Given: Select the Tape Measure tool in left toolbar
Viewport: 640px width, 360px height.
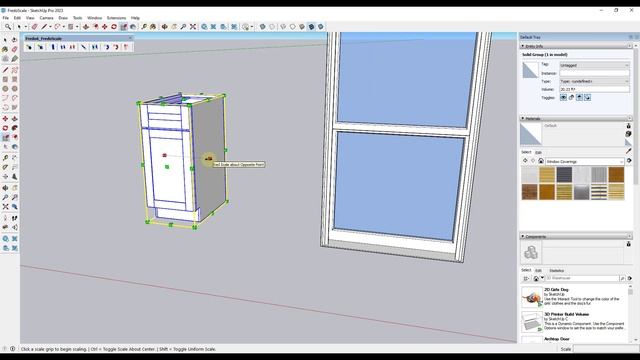Looking at the screenshot, I should point(5,158).
